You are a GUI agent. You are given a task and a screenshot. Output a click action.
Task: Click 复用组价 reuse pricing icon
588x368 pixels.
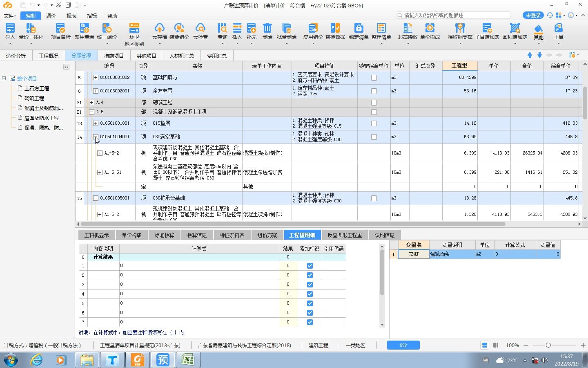tap(313, 31)
